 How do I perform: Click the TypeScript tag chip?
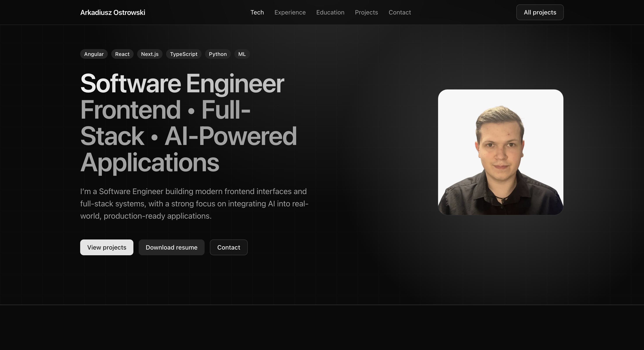pyautogui.click(x=184, y=54)
